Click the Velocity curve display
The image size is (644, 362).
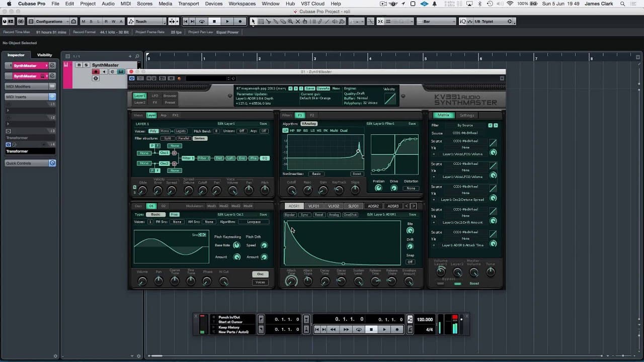pos(390,99)
